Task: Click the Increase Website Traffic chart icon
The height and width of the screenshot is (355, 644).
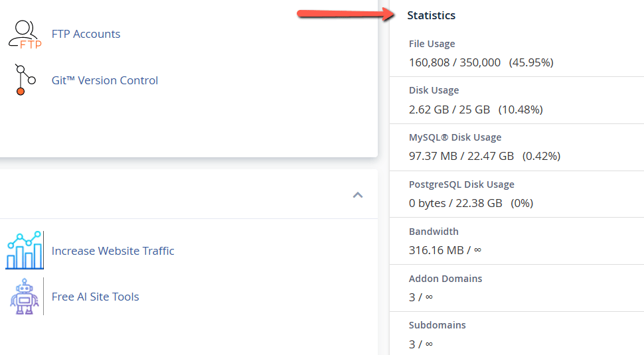Action: tap(25, 250)
